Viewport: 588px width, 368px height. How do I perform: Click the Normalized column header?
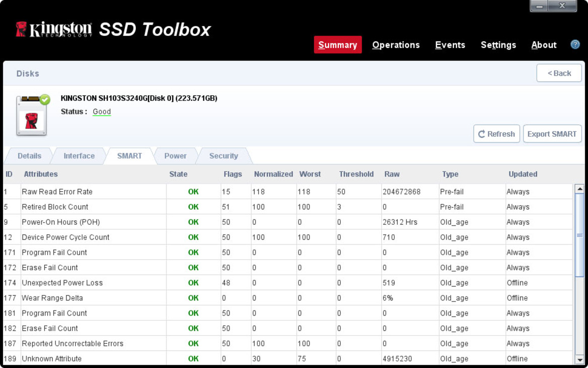tap(273, 174)
